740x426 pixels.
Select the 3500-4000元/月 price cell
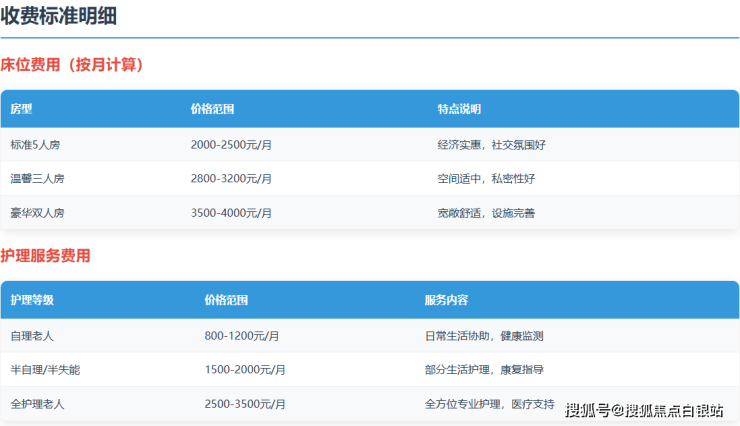[x=231, y=213]
